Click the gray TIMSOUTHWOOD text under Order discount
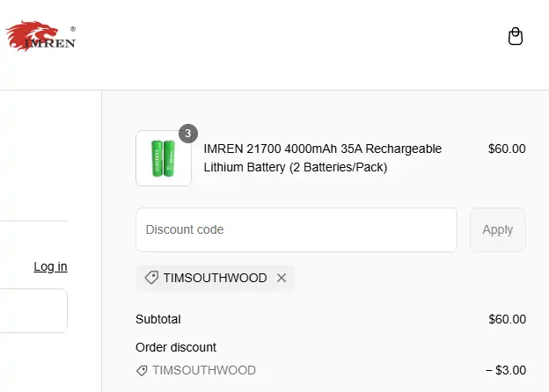The image size is (549, 392). [x=204, y=370]
